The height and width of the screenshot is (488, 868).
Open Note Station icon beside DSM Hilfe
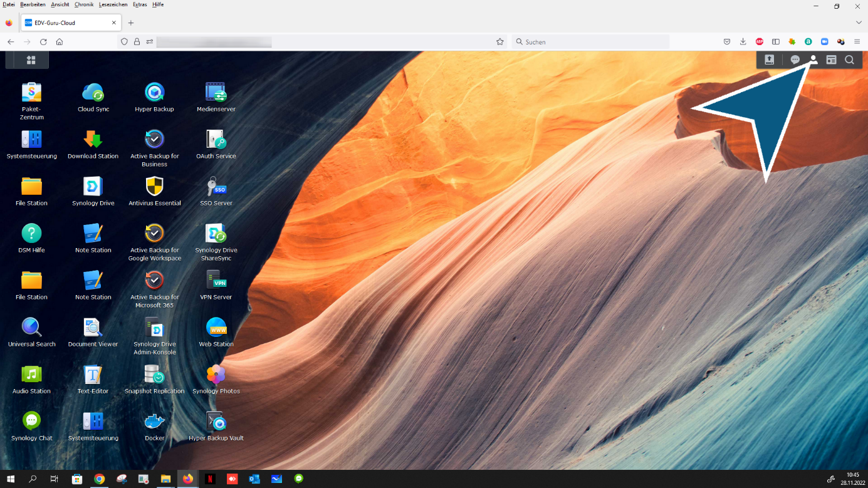point(93,234)
